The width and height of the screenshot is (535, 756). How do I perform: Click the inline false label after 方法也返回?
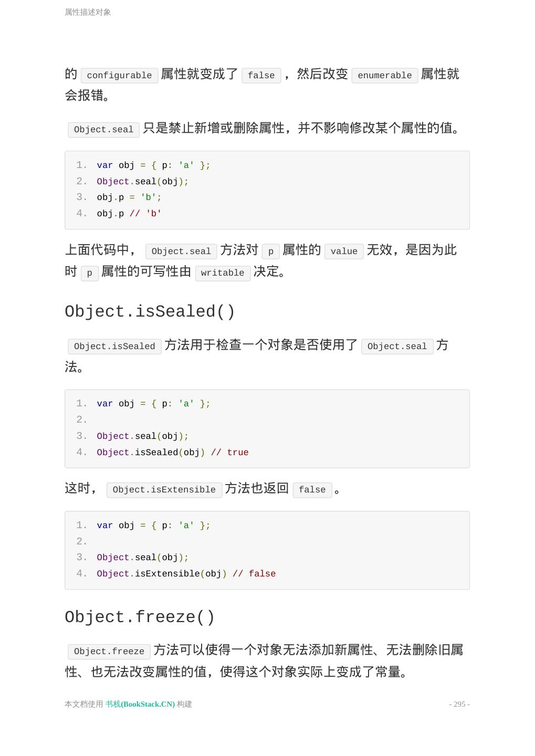pyautogui.click(x=312, y=490)
